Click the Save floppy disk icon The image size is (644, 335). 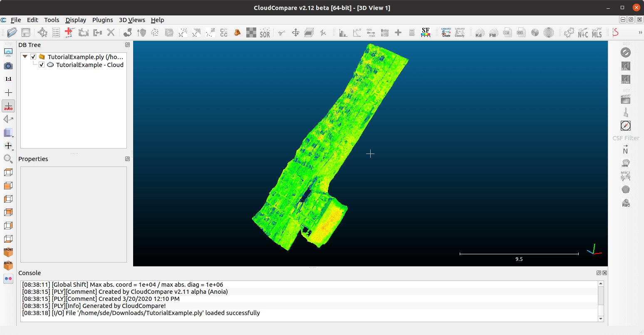pyautogui.click(x=26, y=32)
